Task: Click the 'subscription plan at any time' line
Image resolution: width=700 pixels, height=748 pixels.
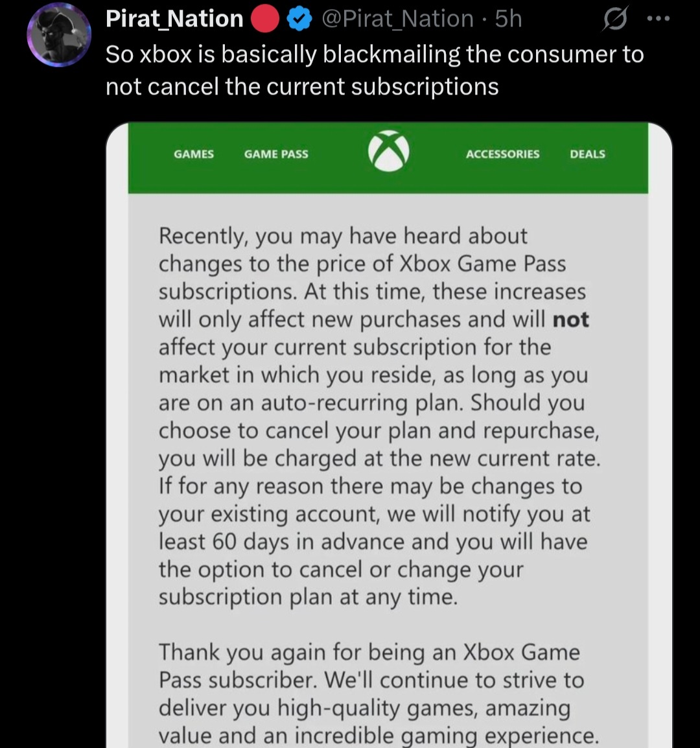Action: 308,597
